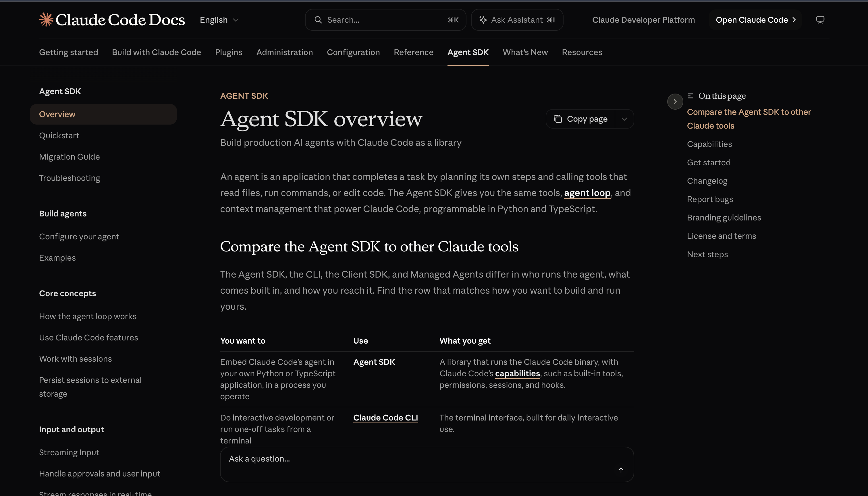Follow the agent loop link
The height and width of the screenshot is (496, 868).
[x=587, y=193]
